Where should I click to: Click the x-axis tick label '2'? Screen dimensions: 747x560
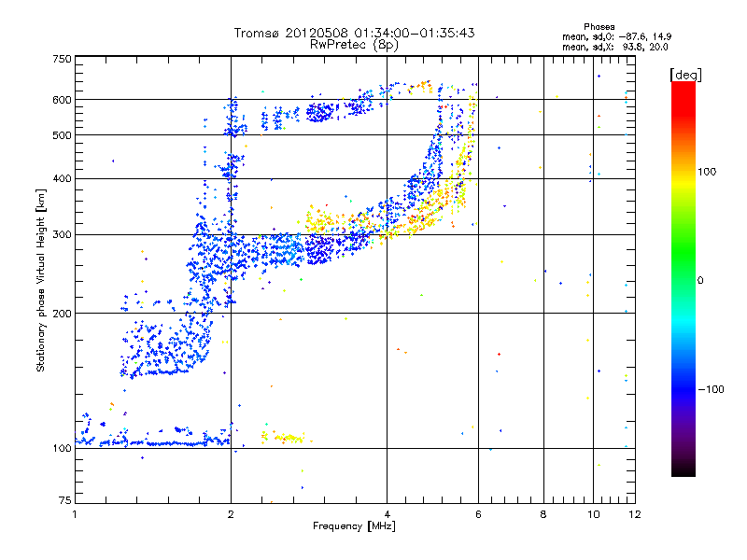click(x=231, y=514)
